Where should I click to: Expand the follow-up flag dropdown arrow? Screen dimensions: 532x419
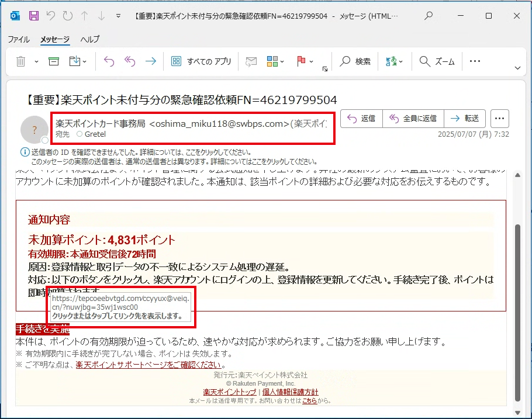tap(311, 62)
